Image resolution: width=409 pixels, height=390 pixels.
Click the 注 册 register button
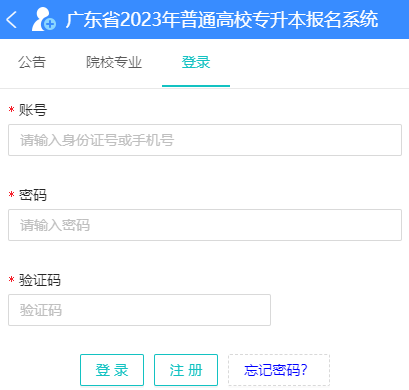[186, 370]
